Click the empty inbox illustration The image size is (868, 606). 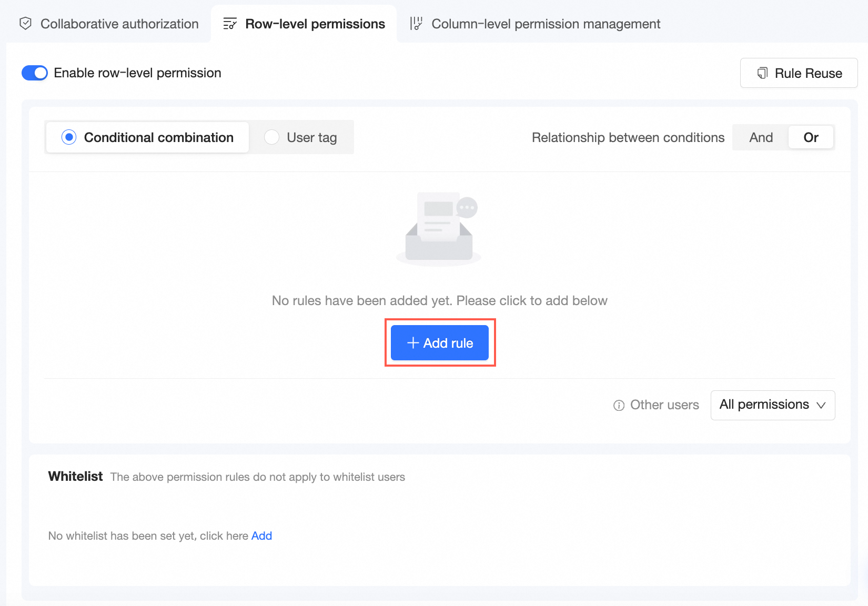pos(439,229)
